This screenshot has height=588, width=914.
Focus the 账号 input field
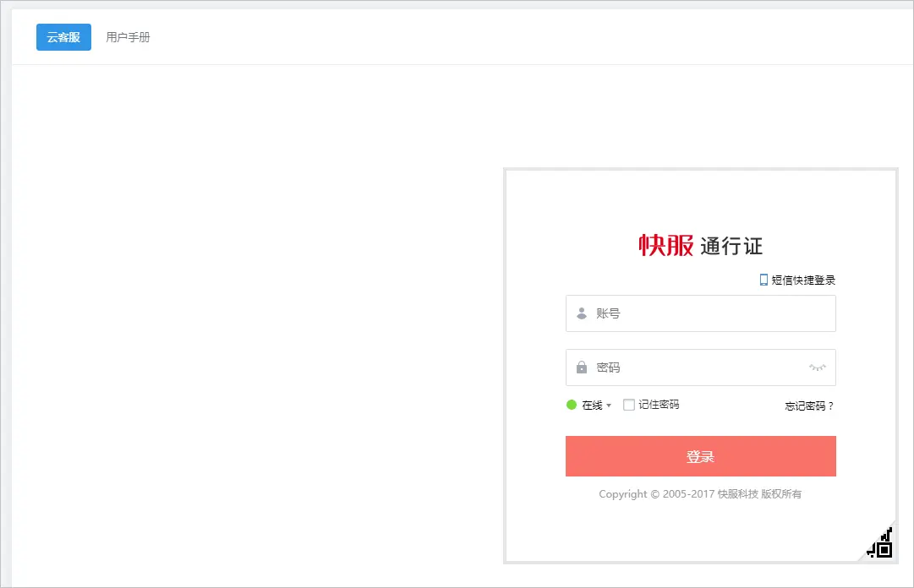[x=710, y=313]
